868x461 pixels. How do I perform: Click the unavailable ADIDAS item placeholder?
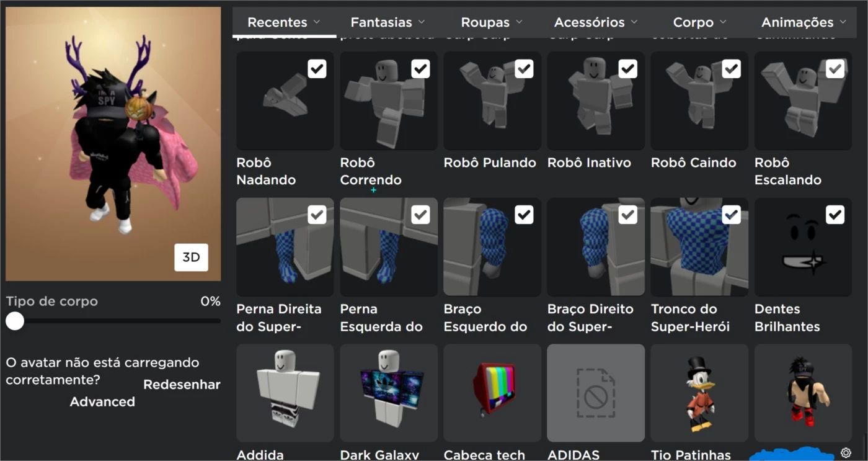tap(595, 393)
